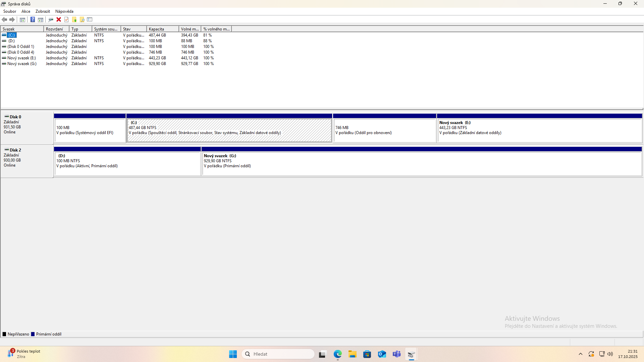Select the Nový svazek (E:) partition block

click(x=539, y=130)
